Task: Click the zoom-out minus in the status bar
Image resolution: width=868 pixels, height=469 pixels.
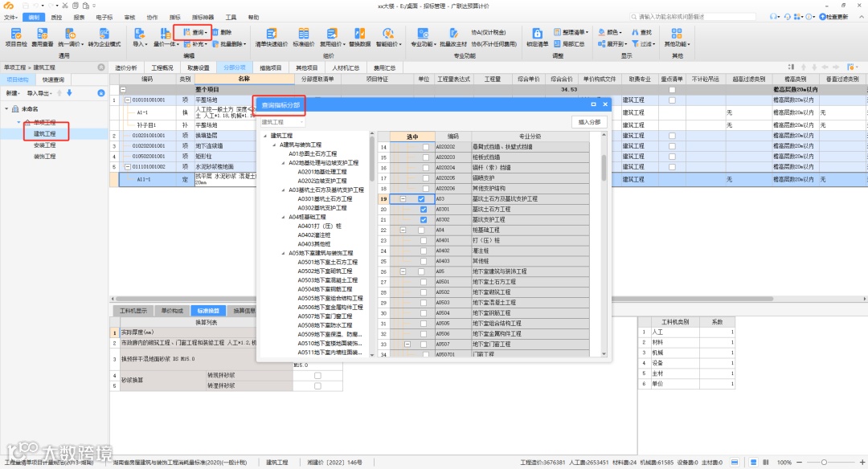Action: 799,462
